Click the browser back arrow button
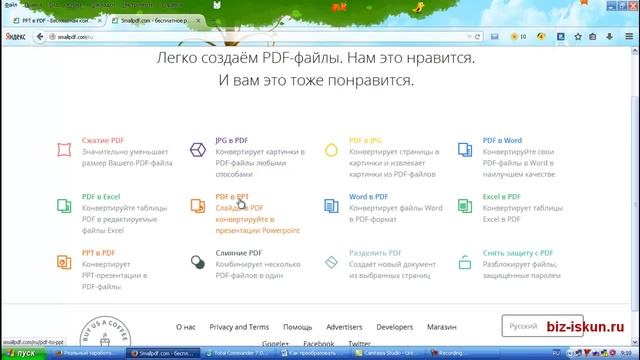This screenshot has height=360, width=640. [x=40, y=37]
